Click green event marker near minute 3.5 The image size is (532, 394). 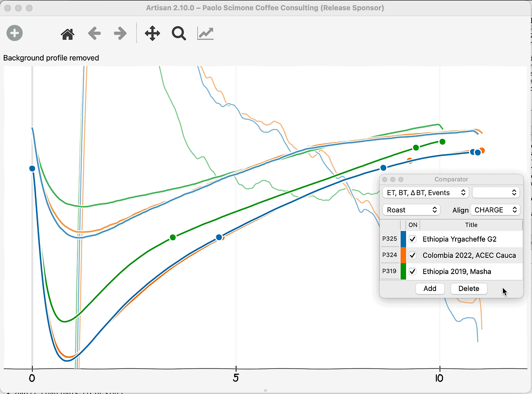tap(173, 237)
